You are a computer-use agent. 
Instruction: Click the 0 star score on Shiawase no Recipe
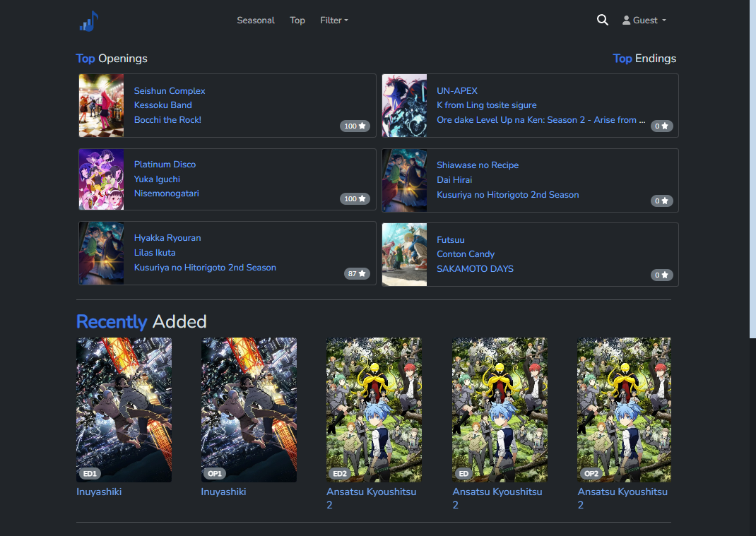pyautogui.click(x=661, y=201)
